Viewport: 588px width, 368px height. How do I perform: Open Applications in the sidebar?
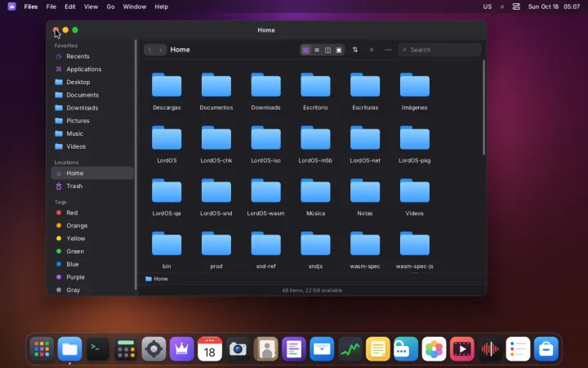click(91, 69)
